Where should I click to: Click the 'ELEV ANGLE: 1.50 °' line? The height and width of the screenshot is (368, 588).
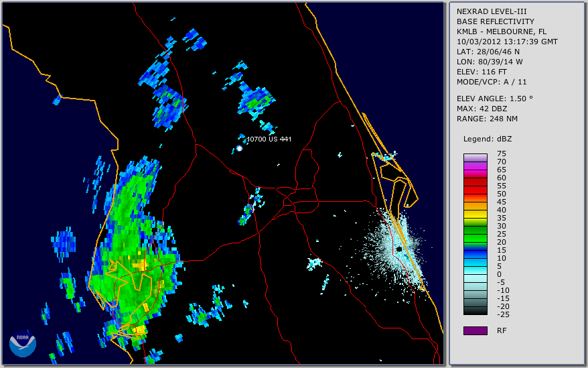[x=495, y=99]
